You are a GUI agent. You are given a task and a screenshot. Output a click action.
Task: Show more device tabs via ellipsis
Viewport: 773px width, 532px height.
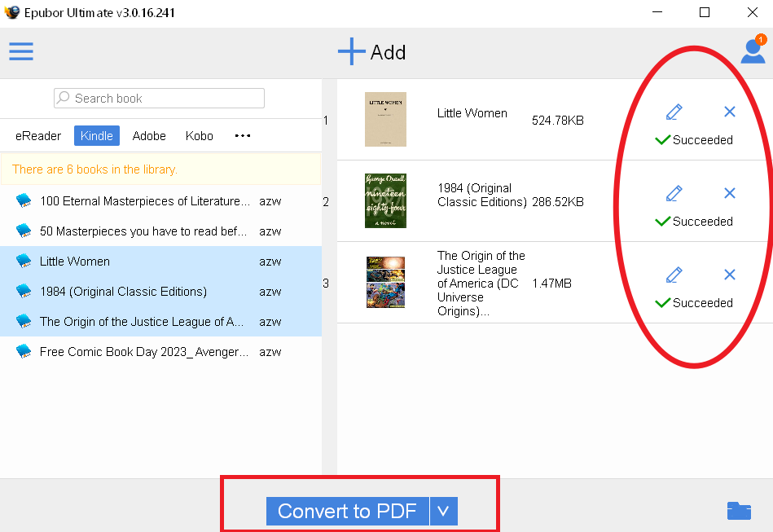click(x=243, y=135)
